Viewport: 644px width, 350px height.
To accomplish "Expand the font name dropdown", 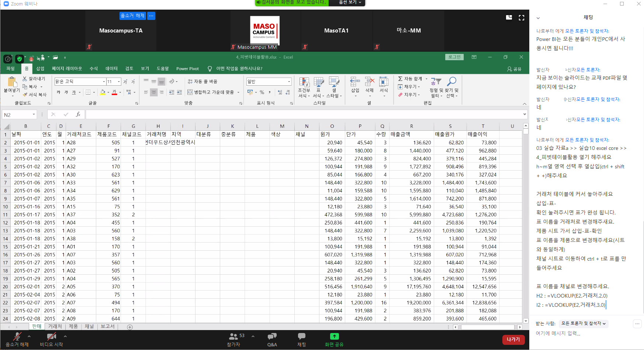I will point(104,82).
